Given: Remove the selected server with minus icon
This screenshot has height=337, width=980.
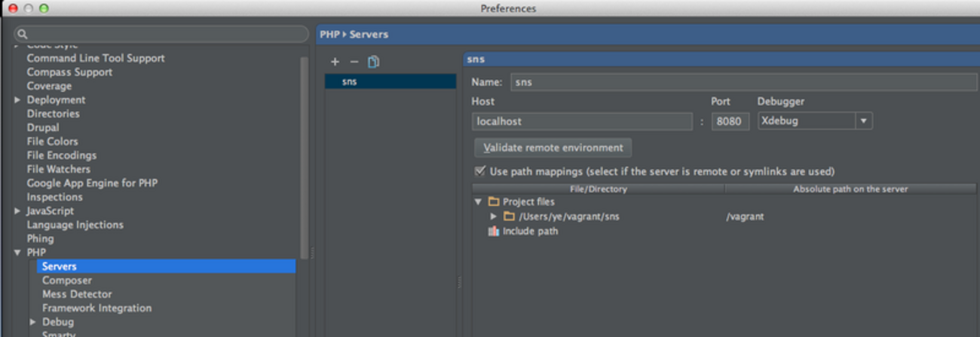Looking at the screenshot, I should [354, 62].
